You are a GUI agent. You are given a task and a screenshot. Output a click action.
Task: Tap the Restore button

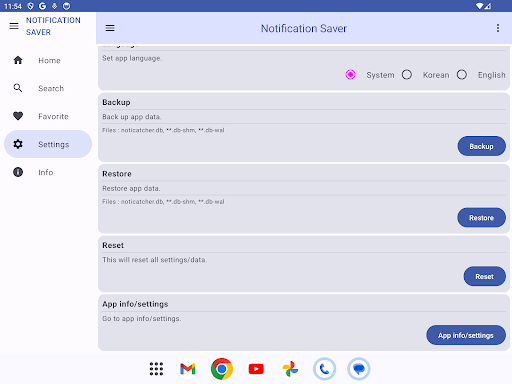pyautogui.click(x=481, y=218)
